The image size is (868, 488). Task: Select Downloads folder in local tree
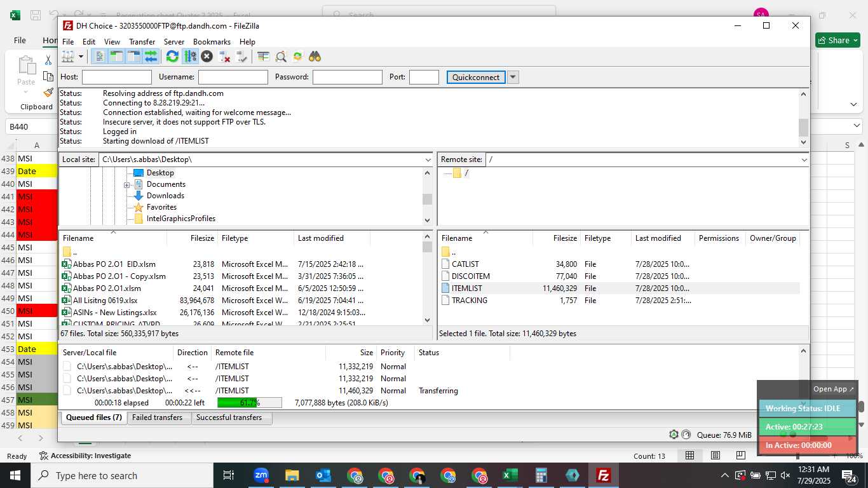tap(165, 196)
